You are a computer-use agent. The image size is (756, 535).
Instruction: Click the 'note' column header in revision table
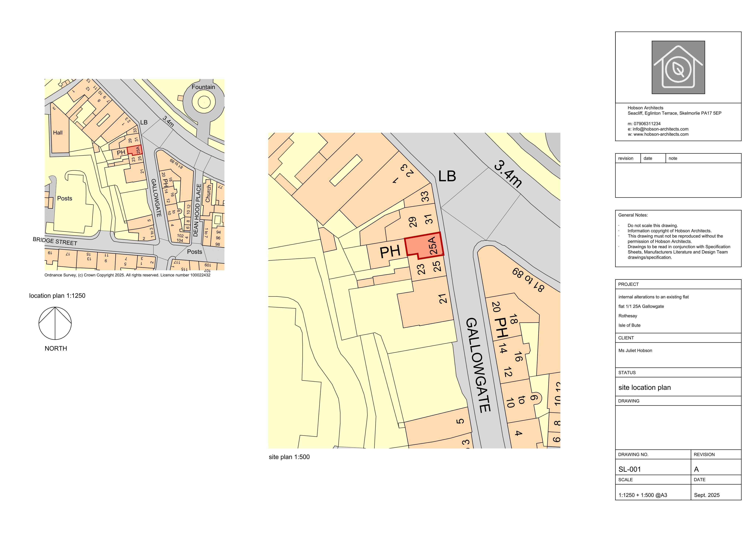tap(673, 158)
